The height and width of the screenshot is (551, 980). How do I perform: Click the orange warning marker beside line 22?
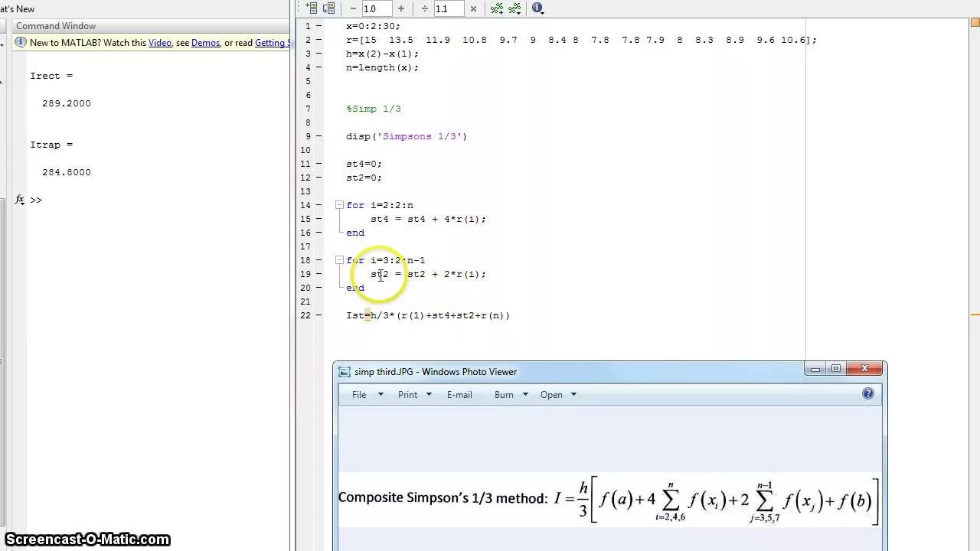click(x=975, y=315)
